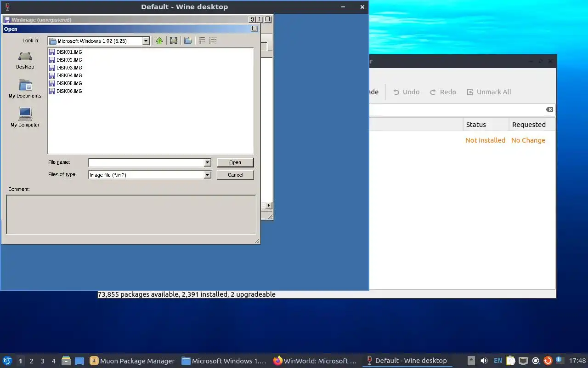Image resolution: width=588 pixels, height=368 pixels.
Task: Click the EN keyboard layout indicator
Action: (x=498, y=361)
